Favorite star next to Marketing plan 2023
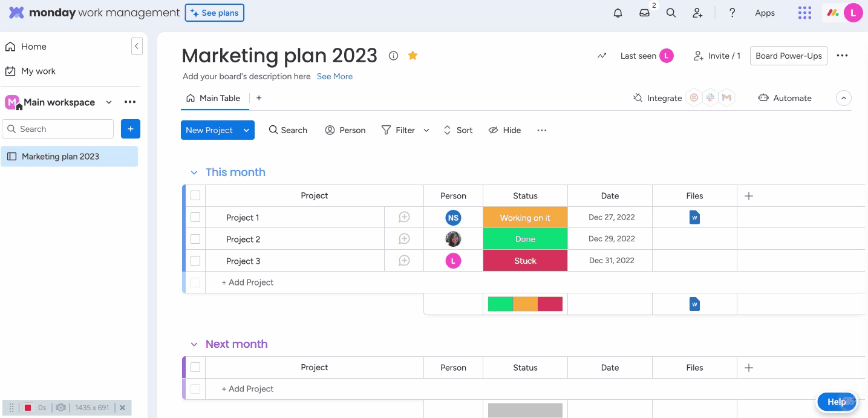Screen dimensions: 868x418 [x=413, y=56]
